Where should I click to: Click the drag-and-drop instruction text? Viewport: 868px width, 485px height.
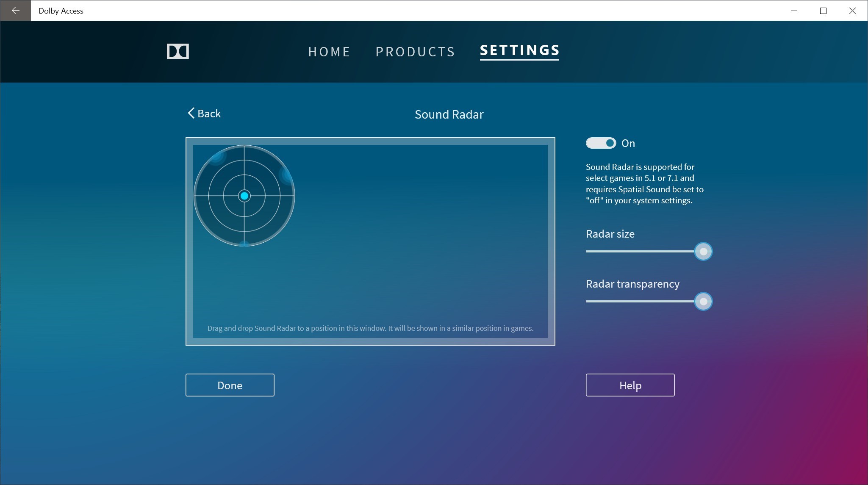[370, 327]
